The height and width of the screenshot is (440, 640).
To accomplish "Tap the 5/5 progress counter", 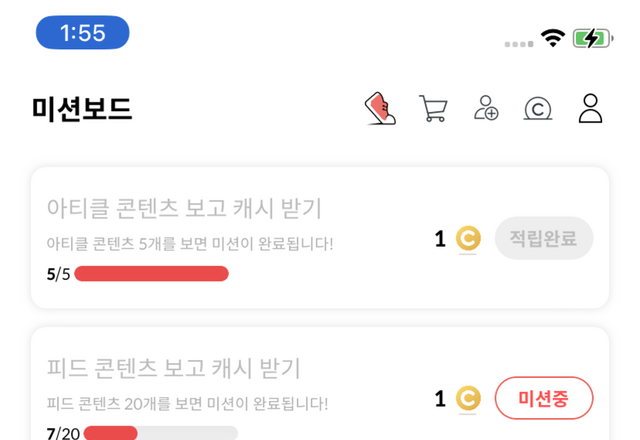I will click(x=58, y=274).
